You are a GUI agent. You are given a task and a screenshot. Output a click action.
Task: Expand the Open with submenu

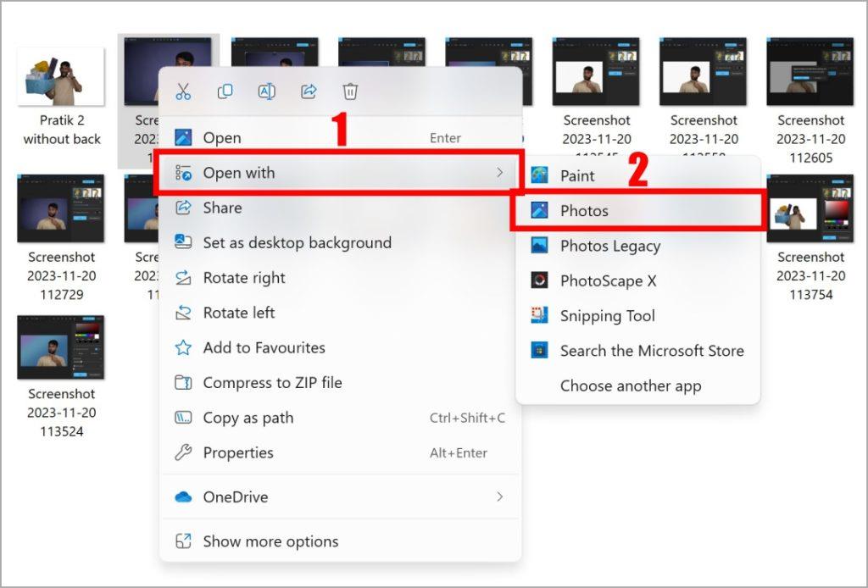point(340,173)
